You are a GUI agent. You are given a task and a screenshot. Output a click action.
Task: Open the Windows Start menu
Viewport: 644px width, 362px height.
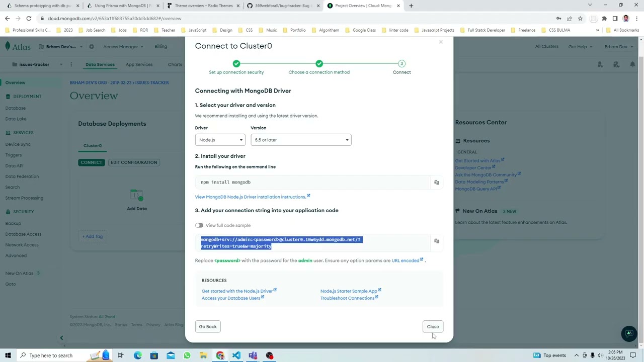tap(8, 355)
